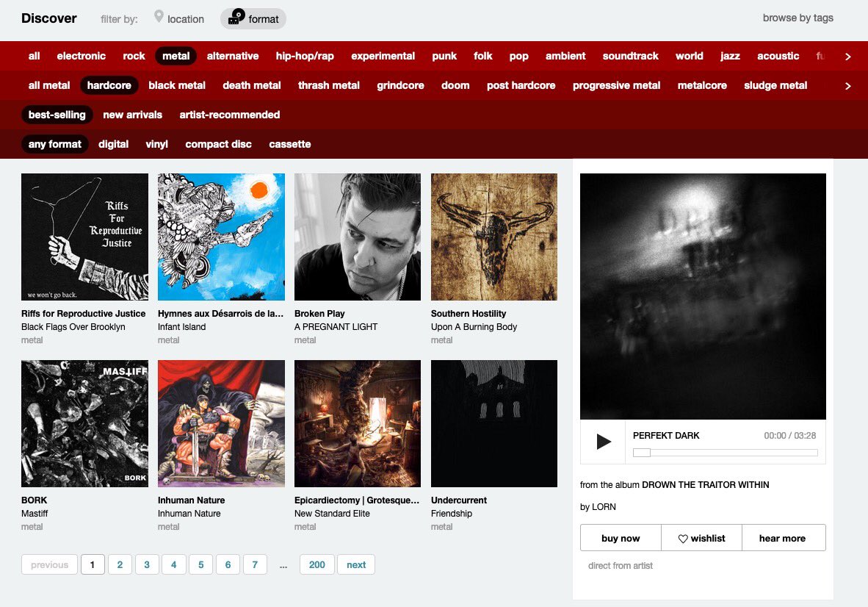Screen dimensions: 868x607
Task: Select the punk genre
Action: click(444, 56)
